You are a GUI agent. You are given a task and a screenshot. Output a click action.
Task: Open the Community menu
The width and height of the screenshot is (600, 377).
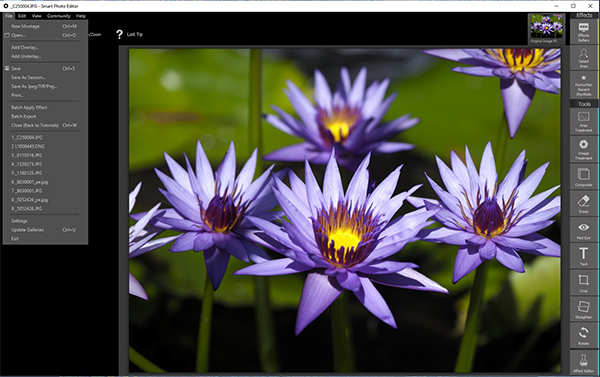click(x=59, y=16)
